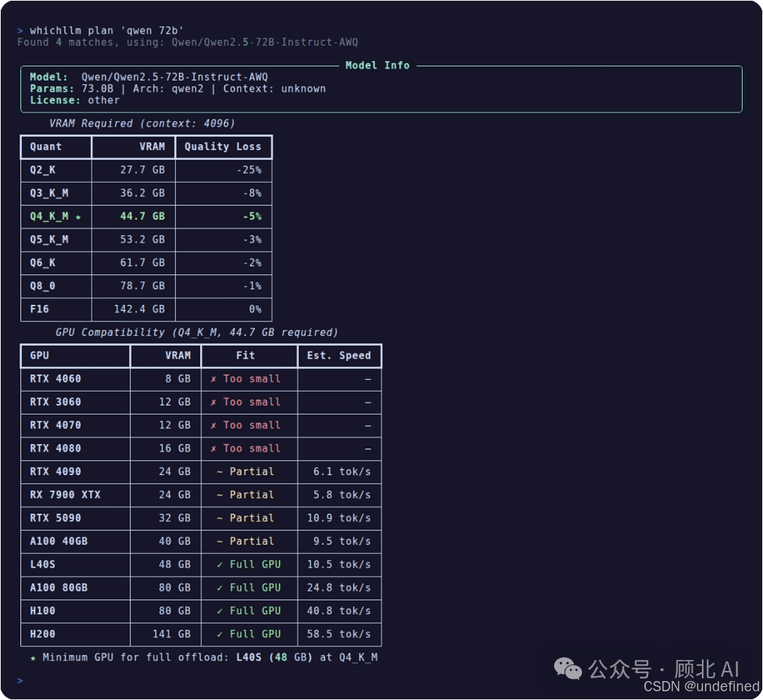Click the "24.8 tok/s" speed cell
Screen dimensions: 763x700
pos(339,587)
